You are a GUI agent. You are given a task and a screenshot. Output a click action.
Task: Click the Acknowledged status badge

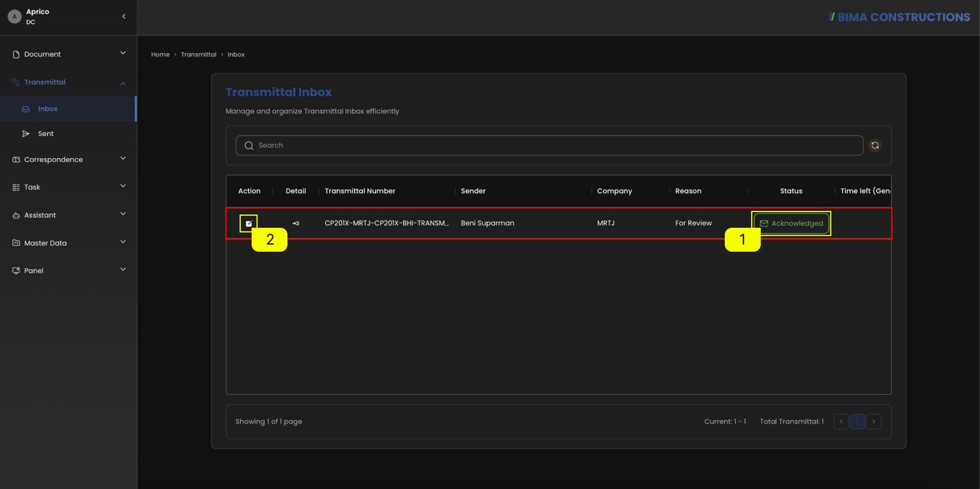click(791, 224)
